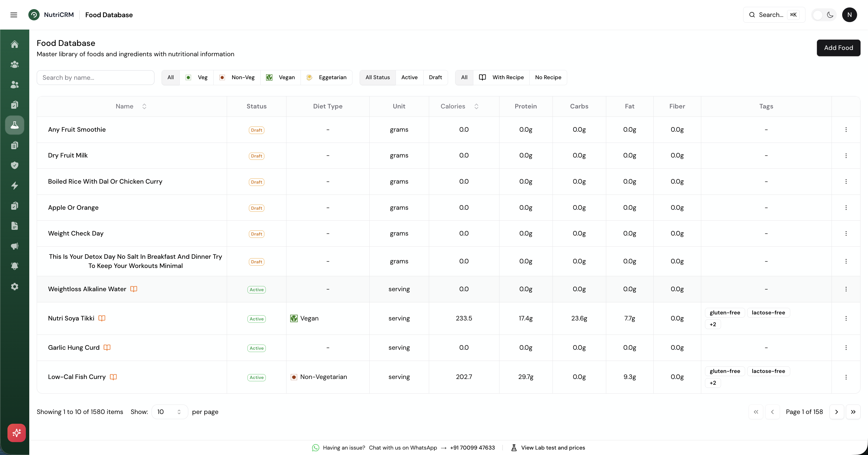
Task: Click recipe book icon beside Nutri Soya Tikki
Action: 102,318
